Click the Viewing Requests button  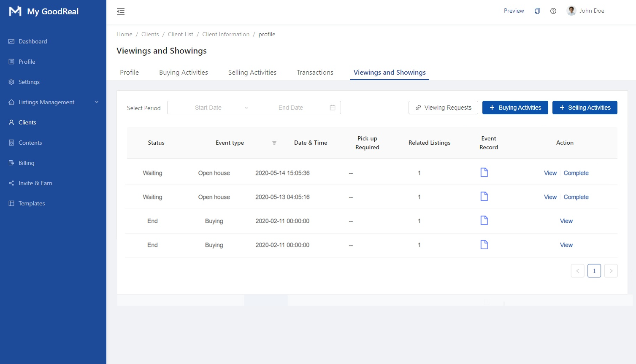click(443, 108)
